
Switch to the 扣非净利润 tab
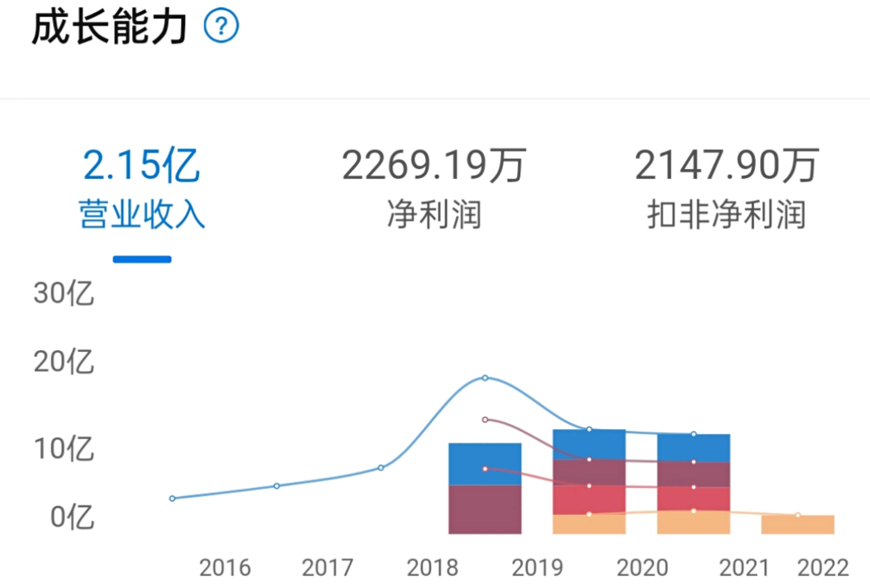pyautogui.click(x=727, y=214)
